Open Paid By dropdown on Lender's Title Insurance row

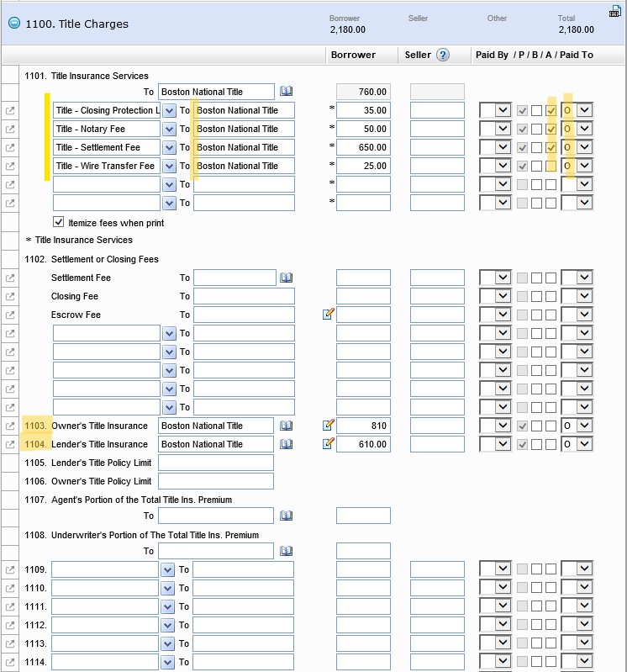point(495,444)
